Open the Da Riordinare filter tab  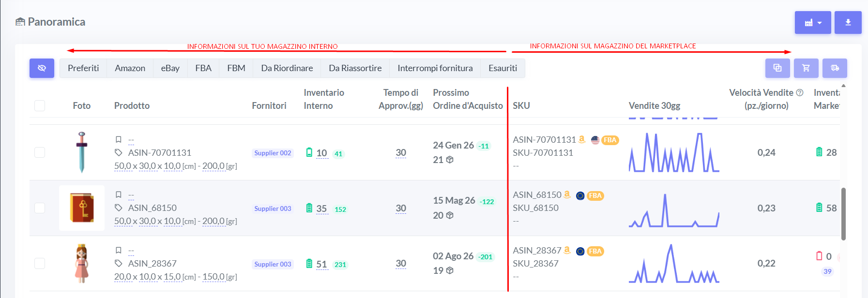[x=287, y=68]
